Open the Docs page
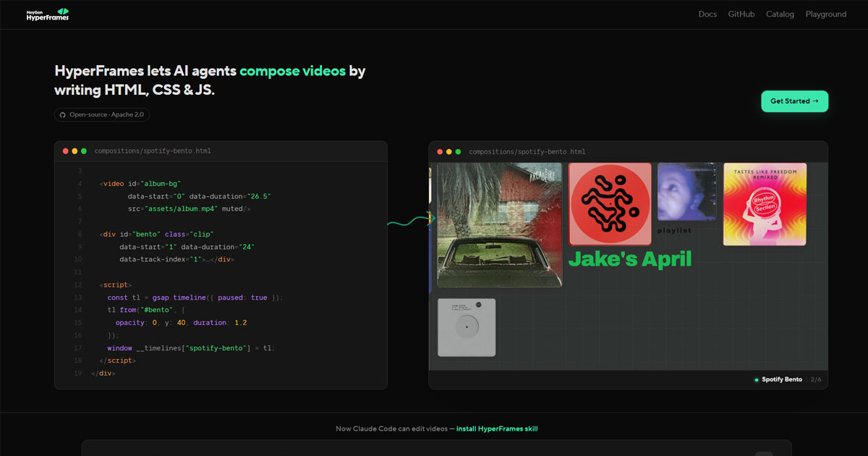 coord(707,14)
